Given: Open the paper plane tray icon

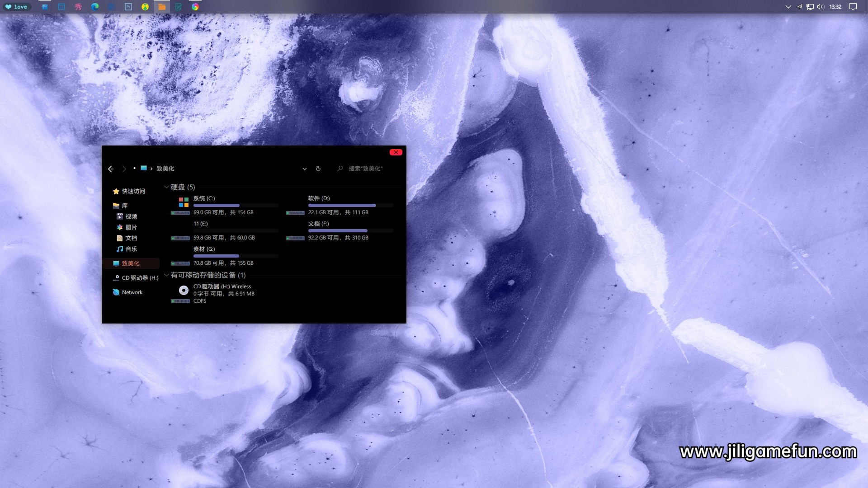Looking at the screenshot, I should point(799,7).
